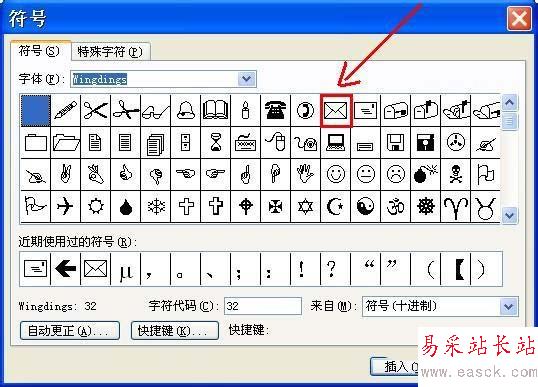Image resolution: width=538 pixels, height=387 pixels.
Task: Pick the Taurus zodiac symbol
Action: [485, 207]
